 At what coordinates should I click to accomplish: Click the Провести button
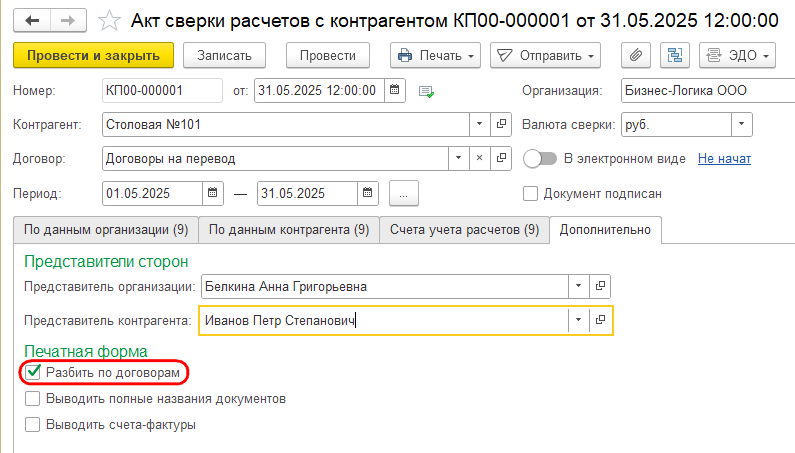click(328, 55)
